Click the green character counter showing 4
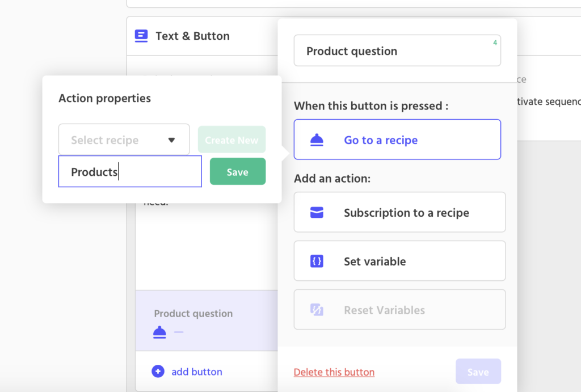 pos(495,42)
